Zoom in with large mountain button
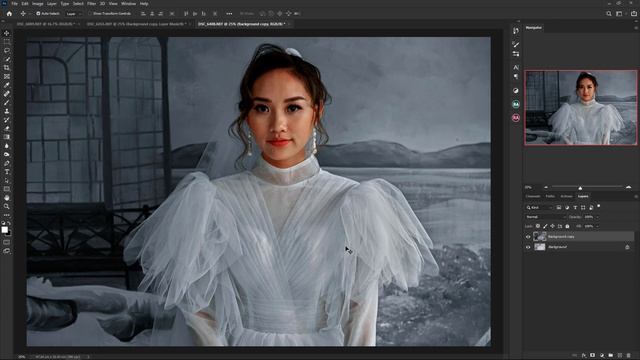The image size is (640, 360). [x=629, y=187]
